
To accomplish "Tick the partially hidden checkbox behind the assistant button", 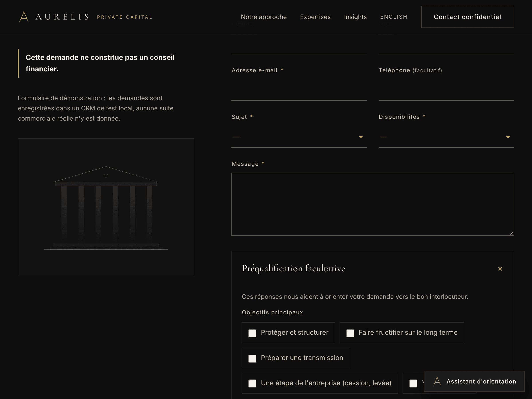I will (x=413, y=383).
